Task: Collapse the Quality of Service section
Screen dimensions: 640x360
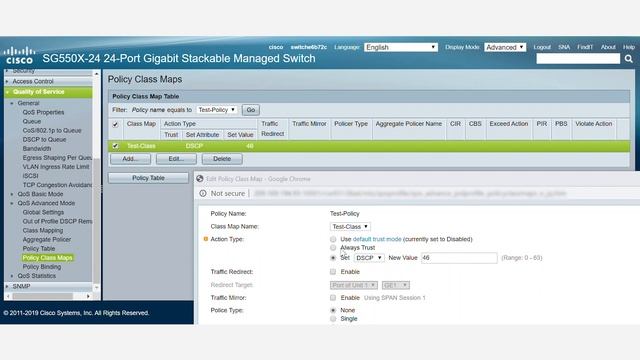Action: (8, 92)
